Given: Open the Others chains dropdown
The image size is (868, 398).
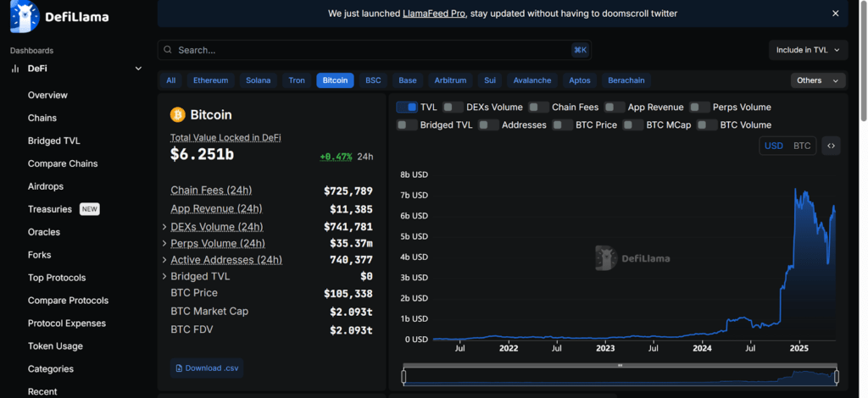Looking at the screenshot, I should click(818, 80).
